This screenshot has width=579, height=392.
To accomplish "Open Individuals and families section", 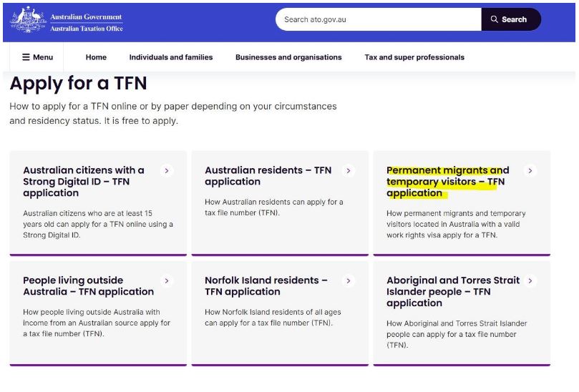I will [x=171, y=57].
